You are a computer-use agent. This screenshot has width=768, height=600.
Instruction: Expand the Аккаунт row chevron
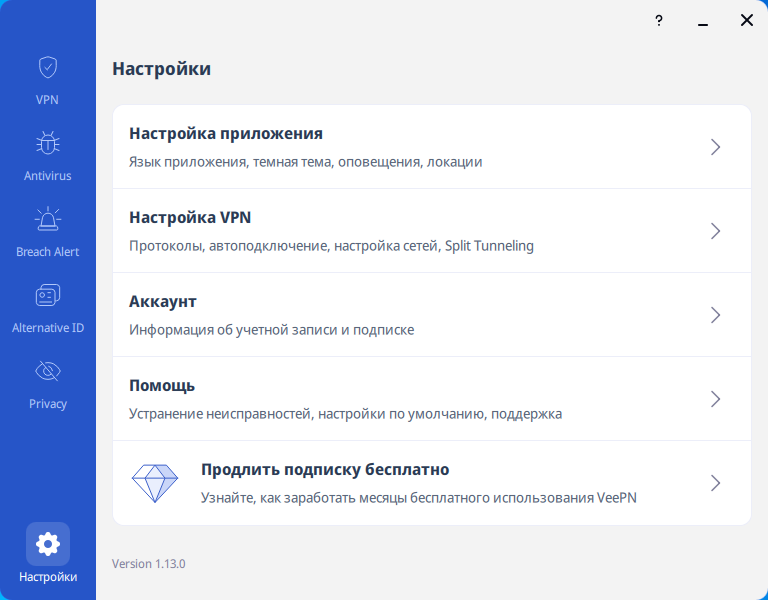[x=715, y=315]
